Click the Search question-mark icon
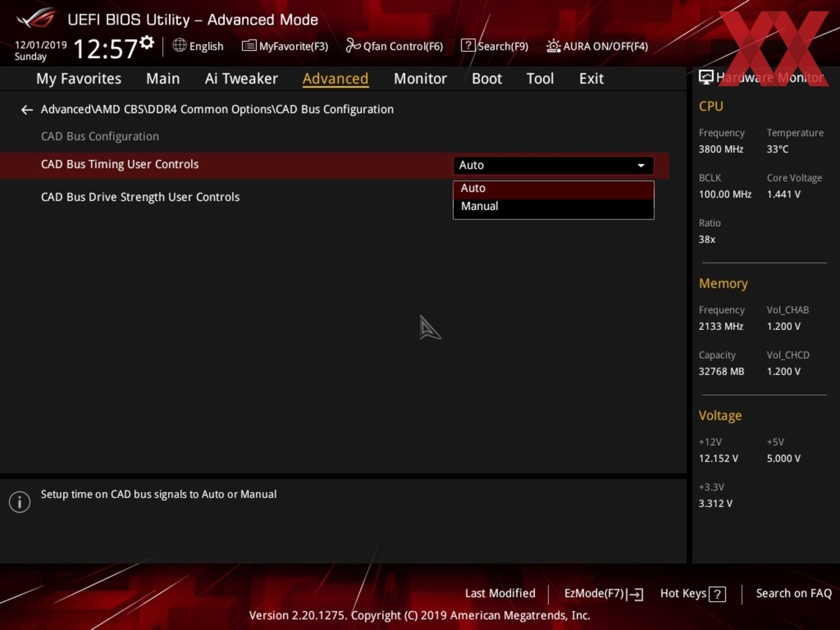840x630 pixels. [x=468, y=46]
